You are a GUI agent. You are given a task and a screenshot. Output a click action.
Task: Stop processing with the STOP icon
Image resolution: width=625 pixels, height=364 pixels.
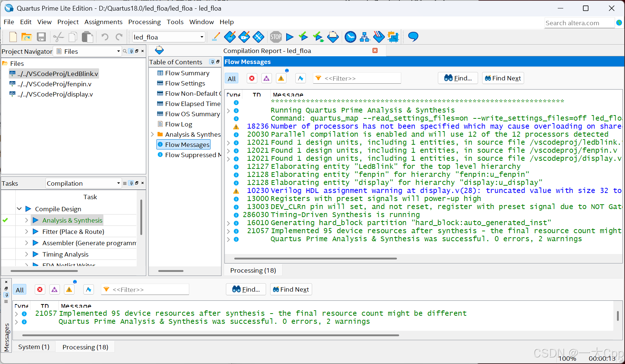coord(276,37)
